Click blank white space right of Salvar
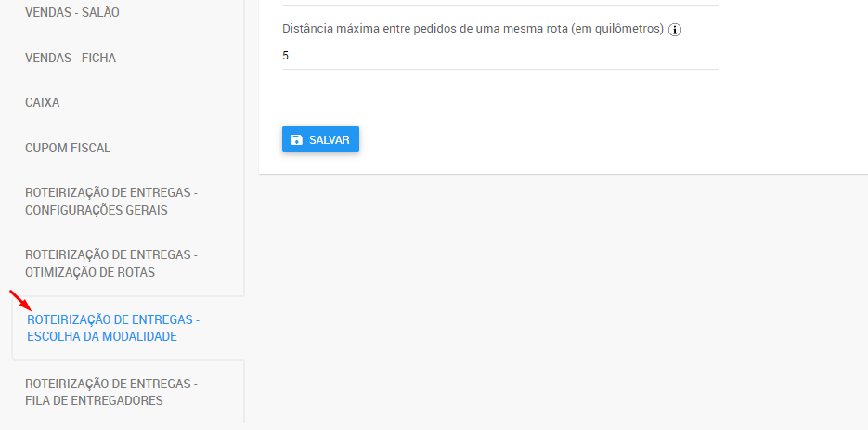868x430 pixels. (557, 139)
